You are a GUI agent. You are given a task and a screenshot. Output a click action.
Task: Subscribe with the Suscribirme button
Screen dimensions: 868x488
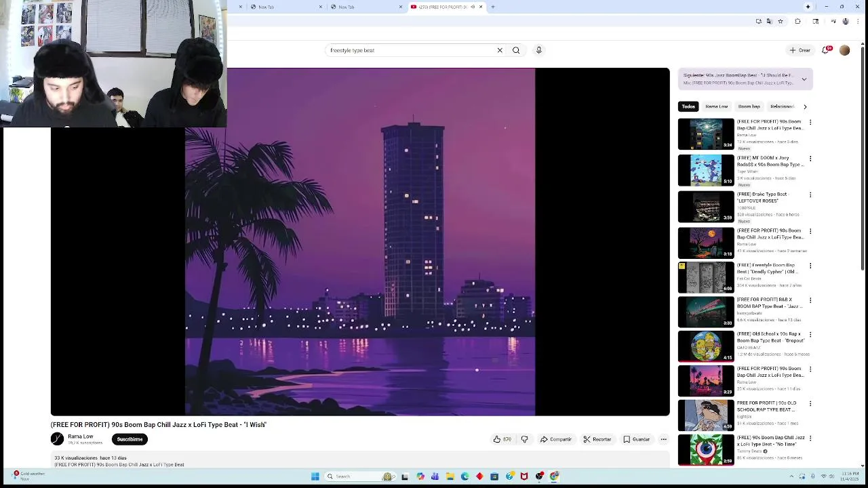click(130, 439)
